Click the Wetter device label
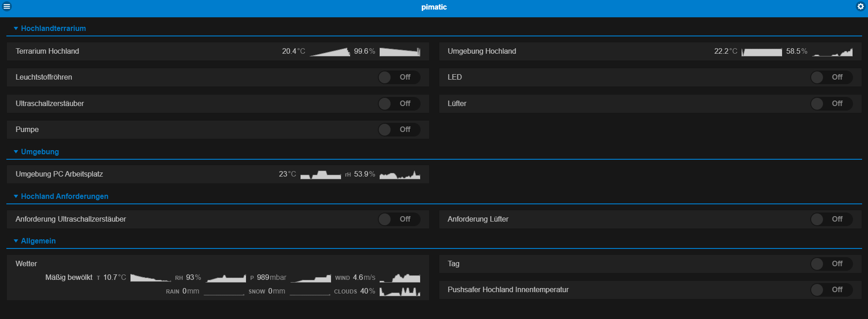Screen dimensions: 868x319 [26, 264]
